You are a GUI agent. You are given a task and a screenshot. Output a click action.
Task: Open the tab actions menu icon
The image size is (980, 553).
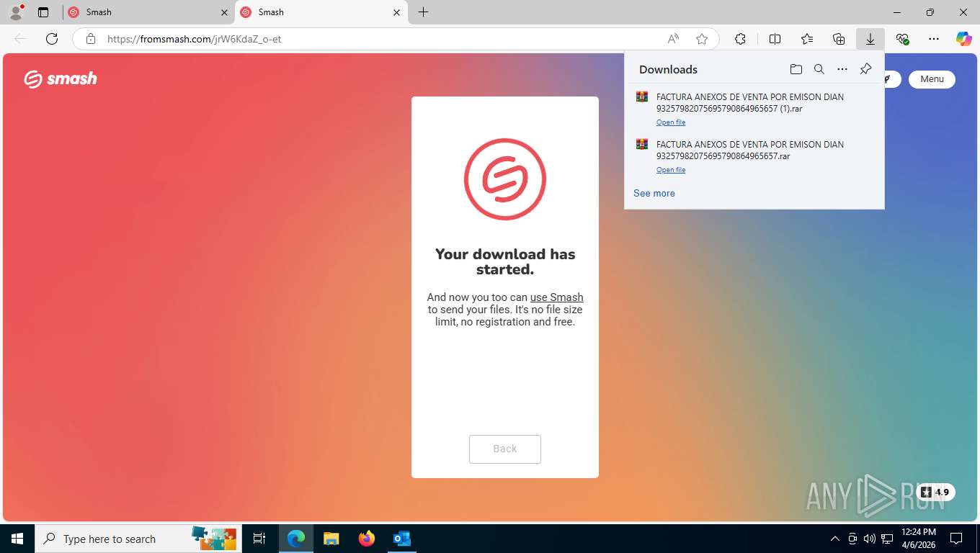point(43,12)
